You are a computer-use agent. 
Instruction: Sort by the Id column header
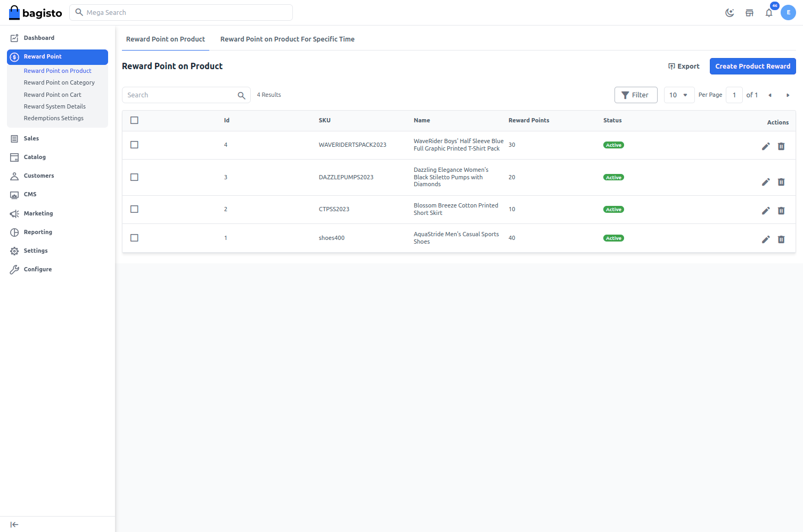click(x=227, y=120)
